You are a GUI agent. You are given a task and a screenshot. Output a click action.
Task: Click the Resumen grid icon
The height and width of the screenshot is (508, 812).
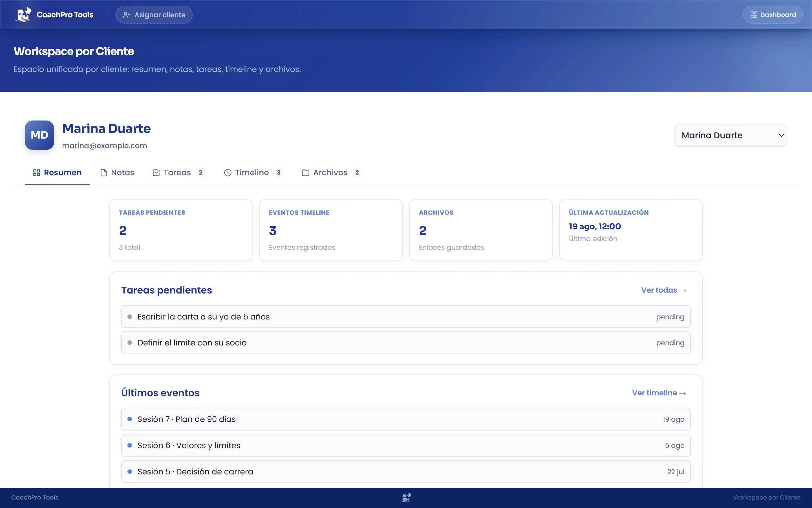click(37, 173)
